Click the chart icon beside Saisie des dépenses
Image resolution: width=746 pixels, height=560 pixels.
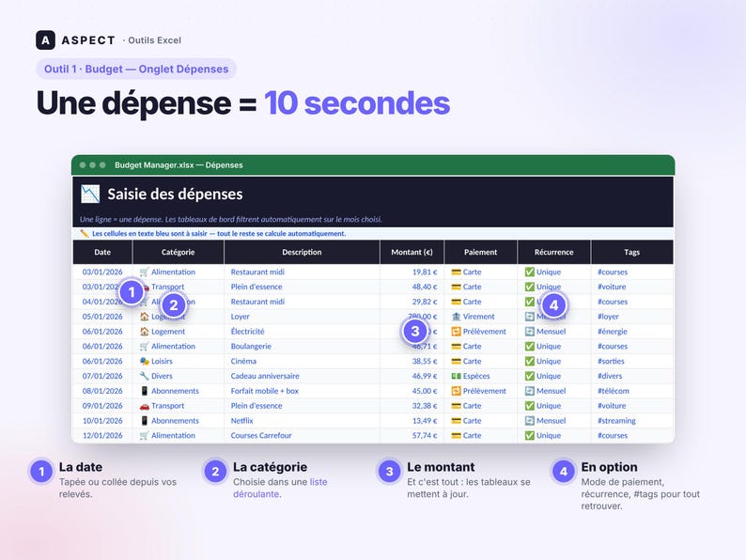[x=90, y=194]
